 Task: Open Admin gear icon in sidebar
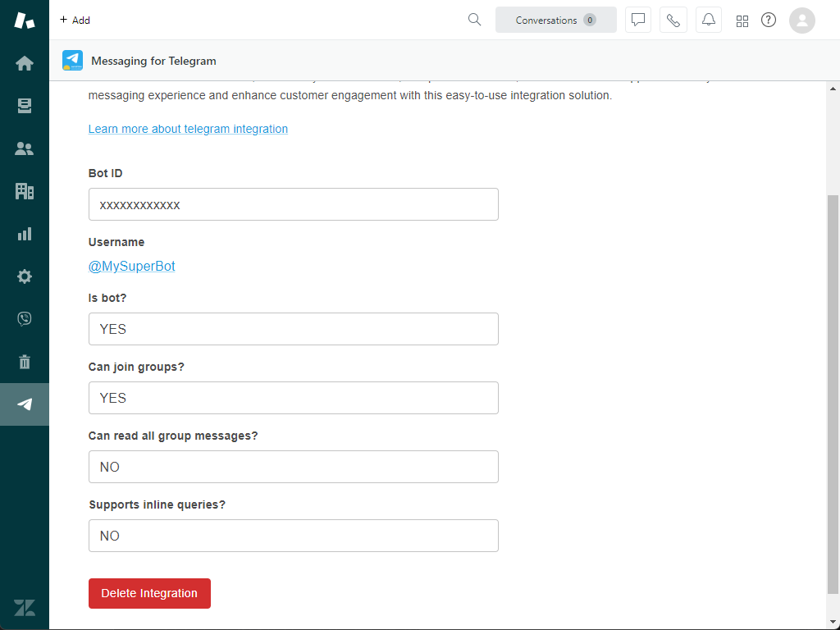click(25, 276)
